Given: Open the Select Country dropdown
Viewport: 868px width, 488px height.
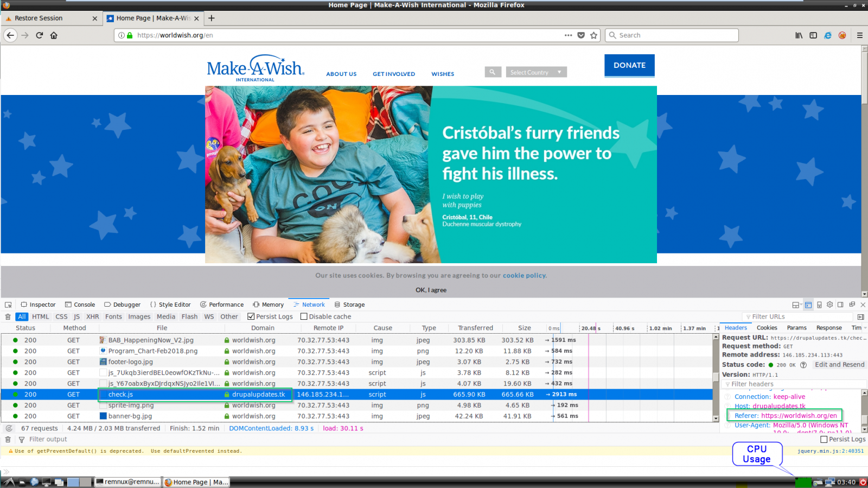Looking at the screenshot, I should tap(536, 72).
